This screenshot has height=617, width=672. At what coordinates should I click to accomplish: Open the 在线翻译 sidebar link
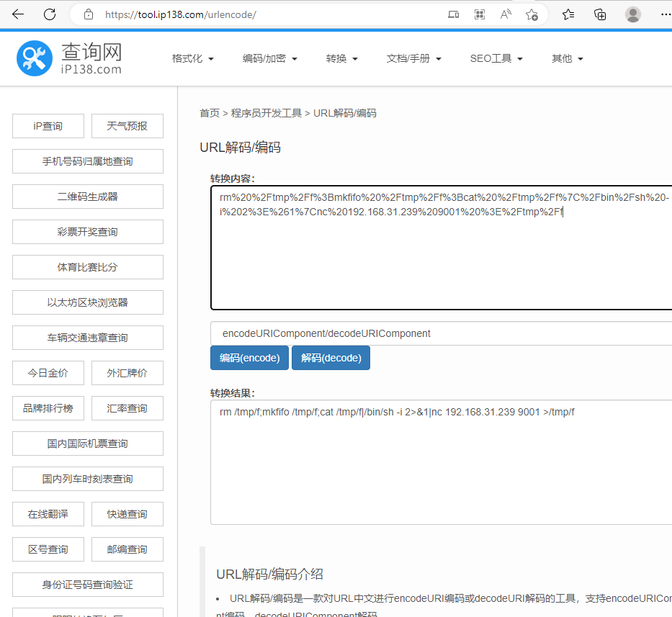48,514
